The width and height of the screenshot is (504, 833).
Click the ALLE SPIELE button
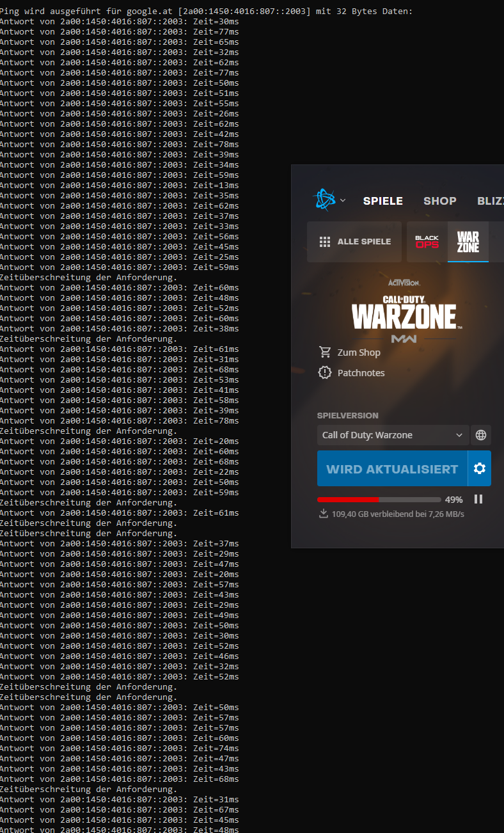tap(354, 242)
